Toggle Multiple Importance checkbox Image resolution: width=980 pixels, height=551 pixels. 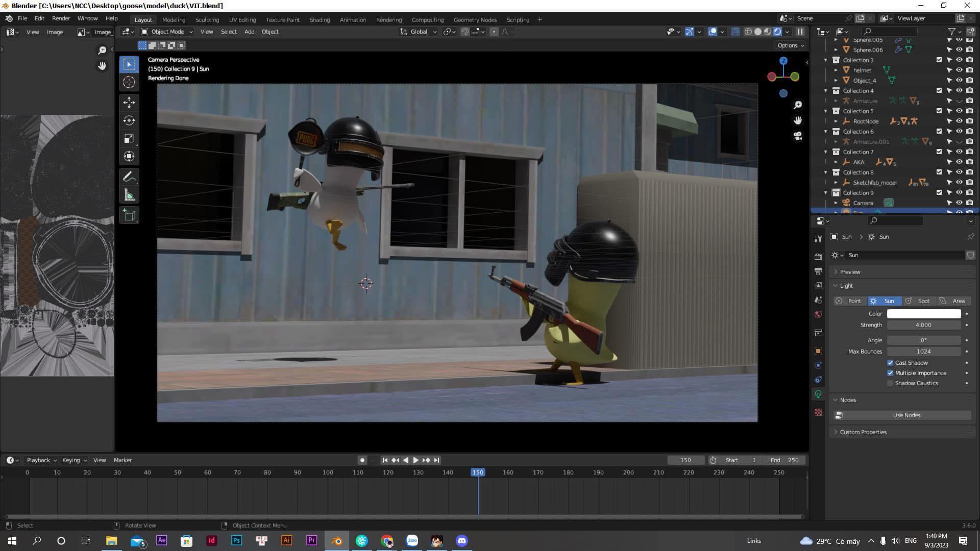tap(890, 373)
